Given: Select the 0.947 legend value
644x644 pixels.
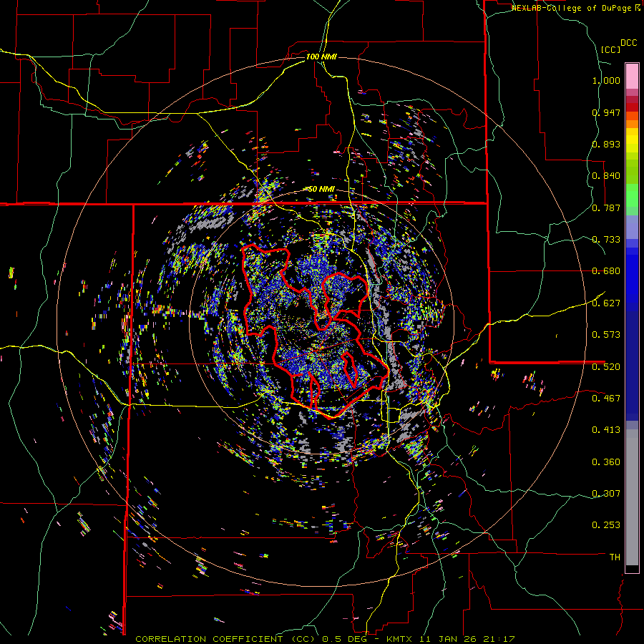Looking at the screenshot, I should [x=606, y=112].
